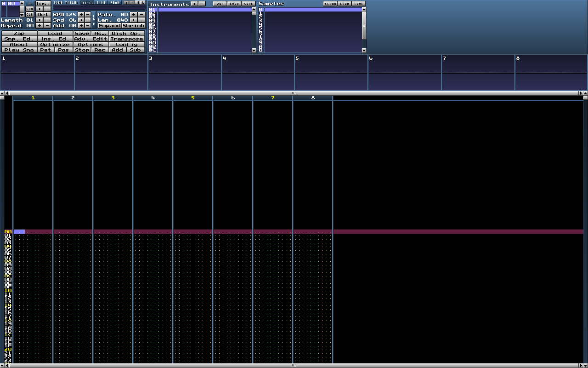Open the Adv. Edit panel
The image size is (588, 368).
coord(91,39)
